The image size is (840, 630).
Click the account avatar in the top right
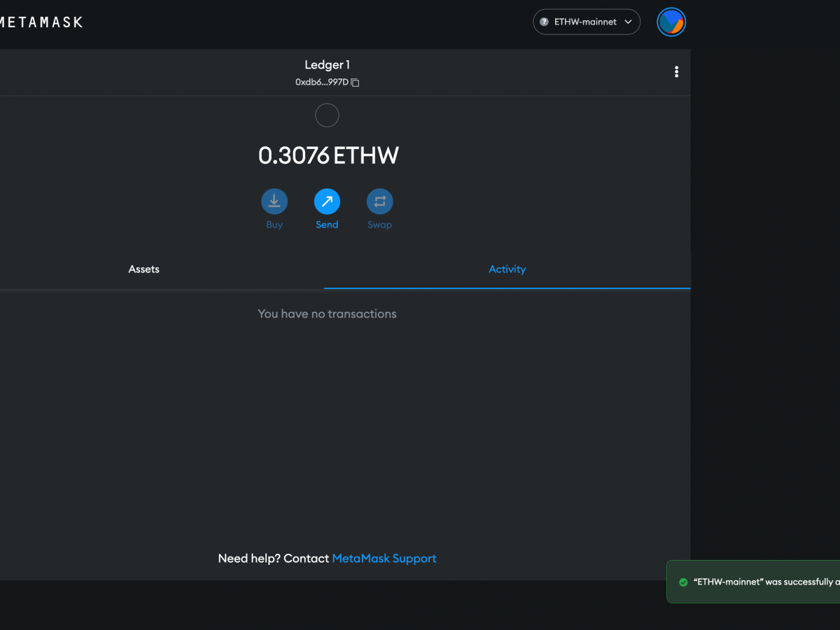point(671,22)
